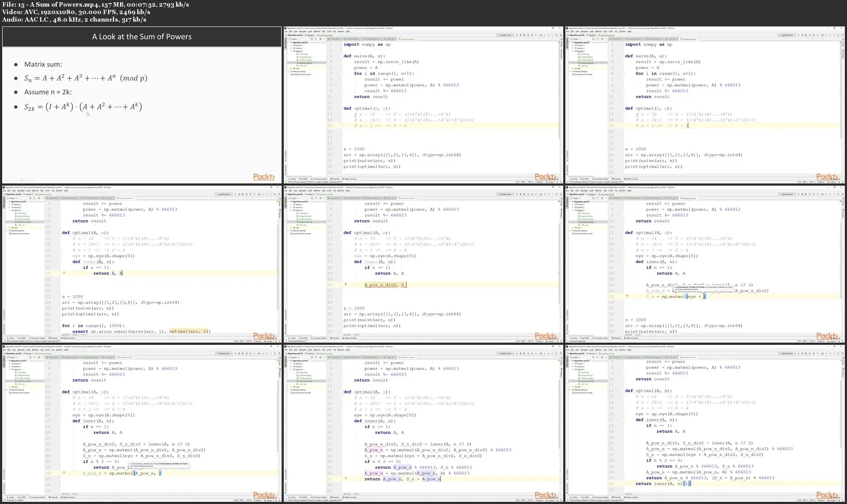Image resolution: width=847 pixels, height=504 pixels.
Task: Open the File menu in the assert-line frame
Action: tap(5, 190)
